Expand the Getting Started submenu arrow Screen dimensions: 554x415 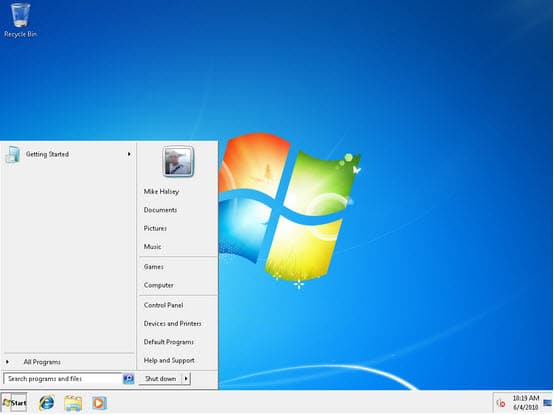129,154
